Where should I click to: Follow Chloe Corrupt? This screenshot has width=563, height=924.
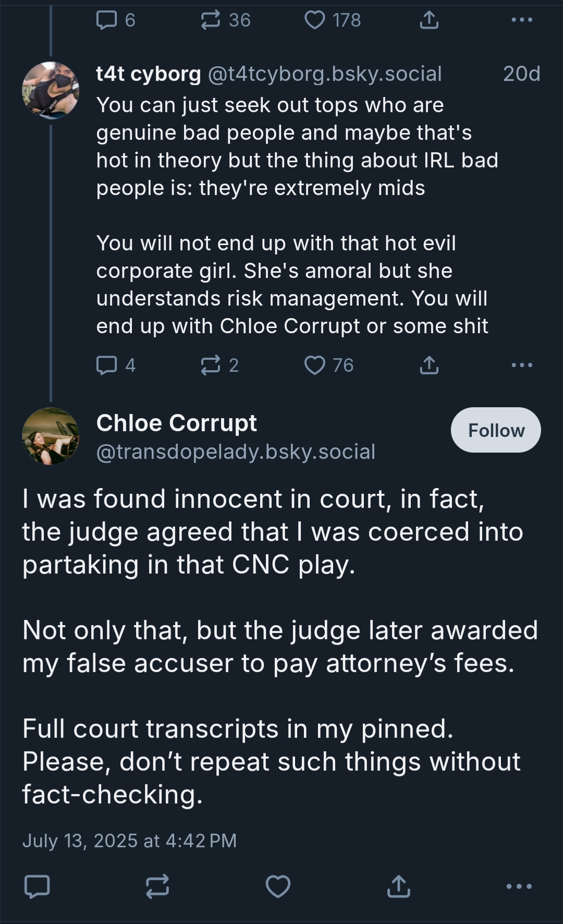click(x=496, y=430)
